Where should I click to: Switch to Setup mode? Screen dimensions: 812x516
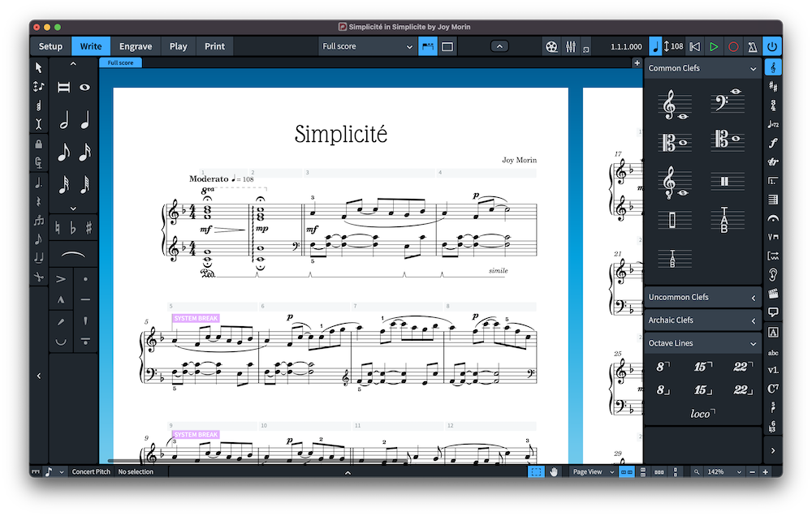(50, 46)
